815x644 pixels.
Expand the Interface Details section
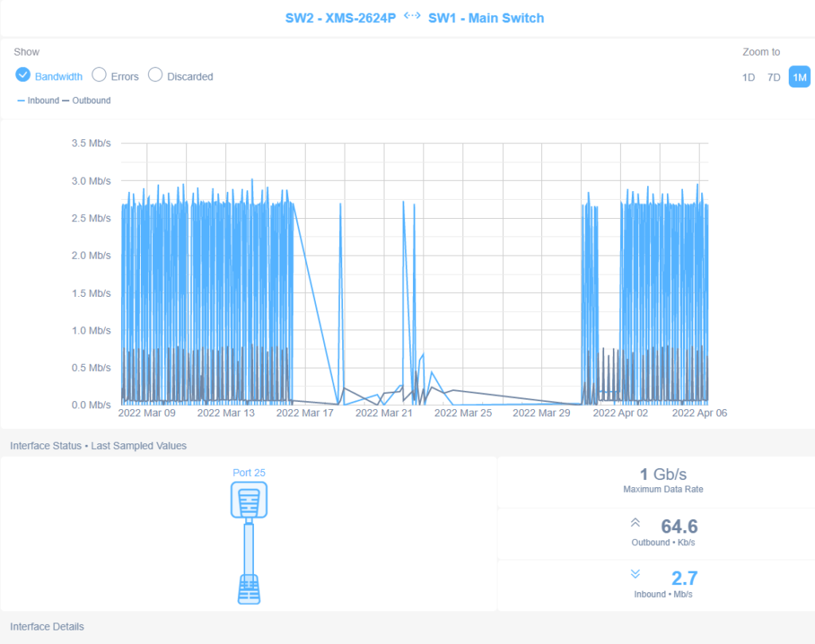[47, 626]
